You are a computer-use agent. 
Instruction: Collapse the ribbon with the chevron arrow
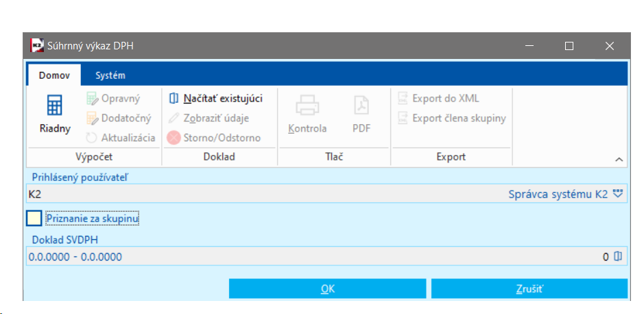coord(619,160)
